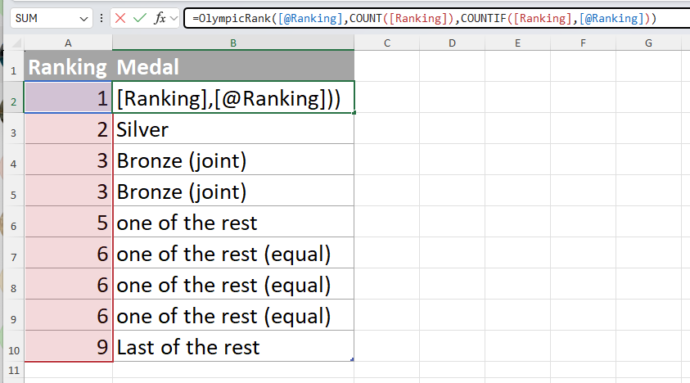690x383 pixels.
Task: Click the three-dot handle beside the Name Box
Action: click(x=102, y=18)
